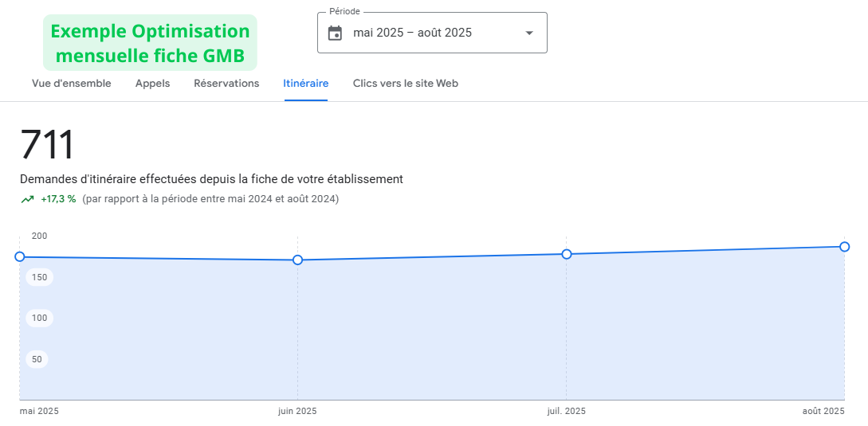Screen dimensions: 868x426
Task: Select the juin 2025 data point circle
Action: click(297, 260)
